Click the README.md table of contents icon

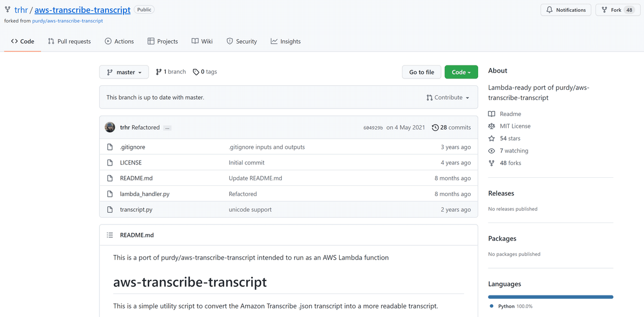click(x=110, y=235)
